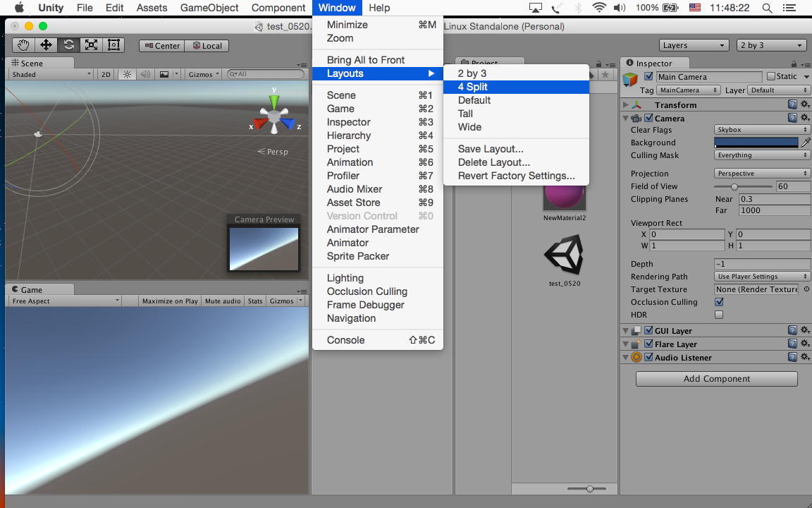This screenshot has width=812, height=508.
Task: Click the scene effects image icon
Action: point(164,74)
